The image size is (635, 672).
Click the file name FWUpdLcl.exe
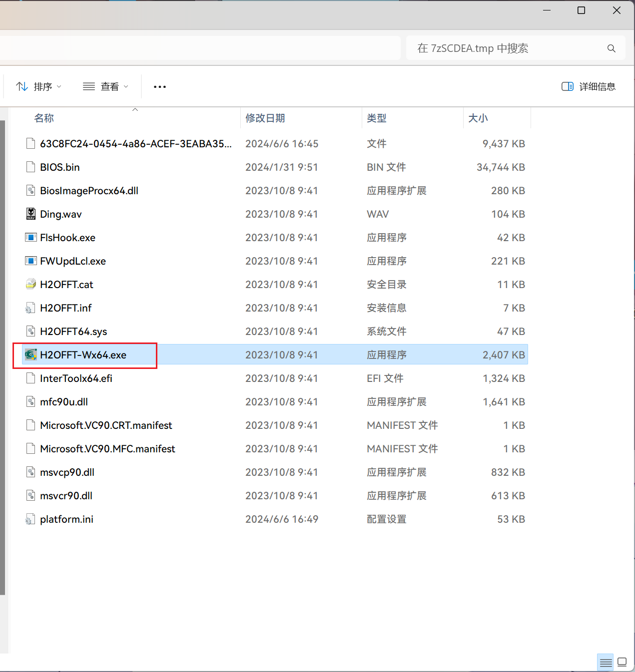click(73, 261)
